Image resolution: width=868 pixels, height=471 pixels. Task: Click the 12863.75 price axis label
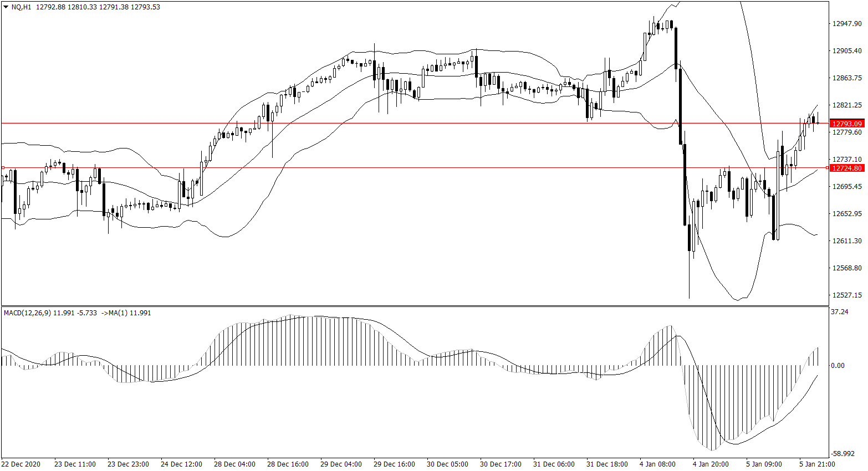tap(847, 78)
